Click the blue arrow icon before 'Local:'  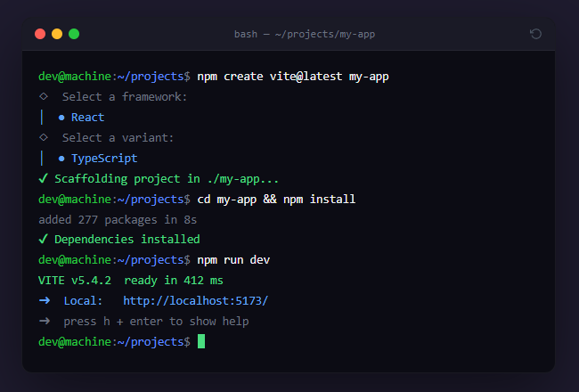[45, 300]
